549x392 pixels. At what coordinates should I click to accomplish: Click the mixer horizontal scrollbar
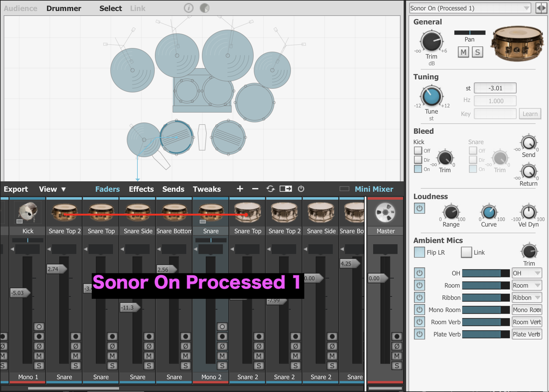(x=73, y=388)
